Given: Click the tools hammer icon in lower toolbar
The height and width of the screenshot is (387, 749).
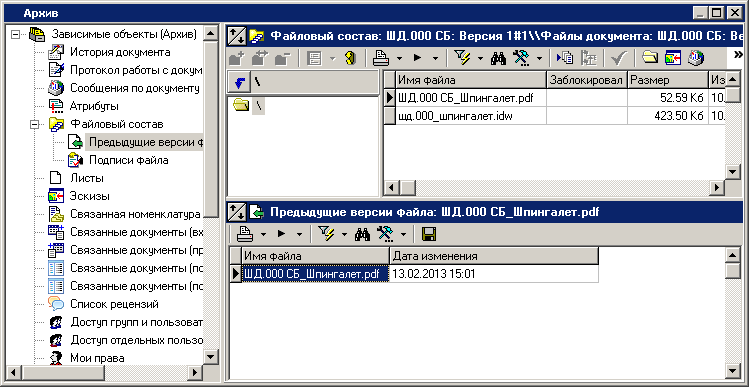Looking at the screenshot, I should point(384,234).
